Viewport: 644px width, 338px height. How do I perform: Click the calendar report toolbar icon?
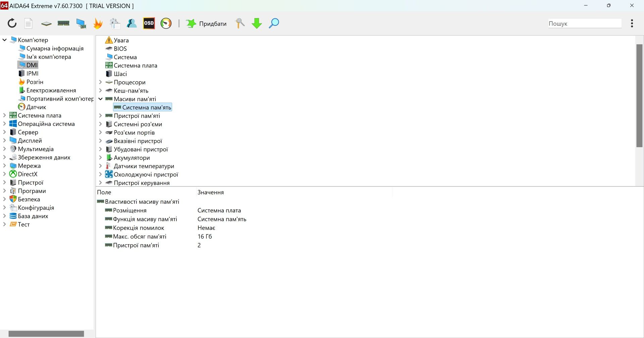click(x=115, y=23)
